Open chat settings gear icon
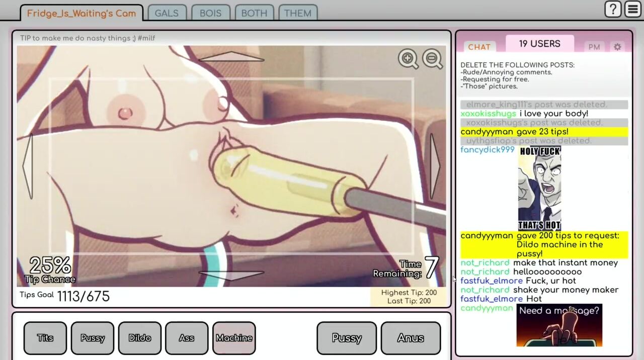The image size is (644, 360). [617, 47]
